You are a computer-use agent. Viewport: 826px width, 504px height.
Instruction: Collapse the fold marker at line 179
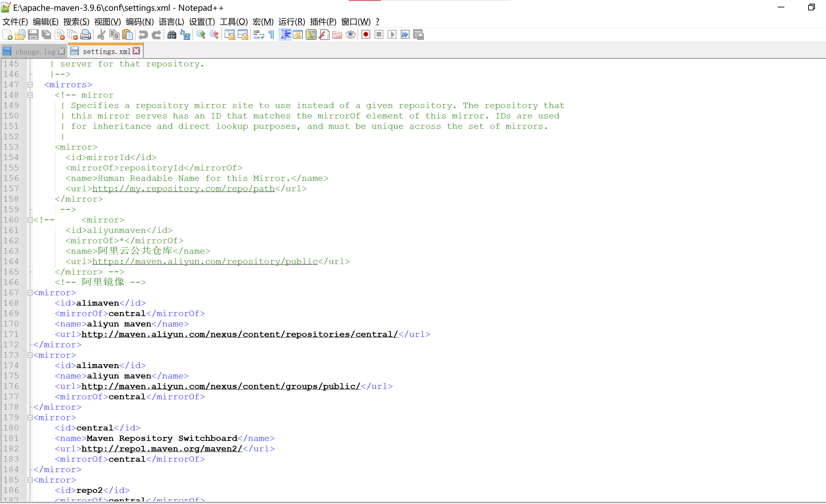[30, 417]
